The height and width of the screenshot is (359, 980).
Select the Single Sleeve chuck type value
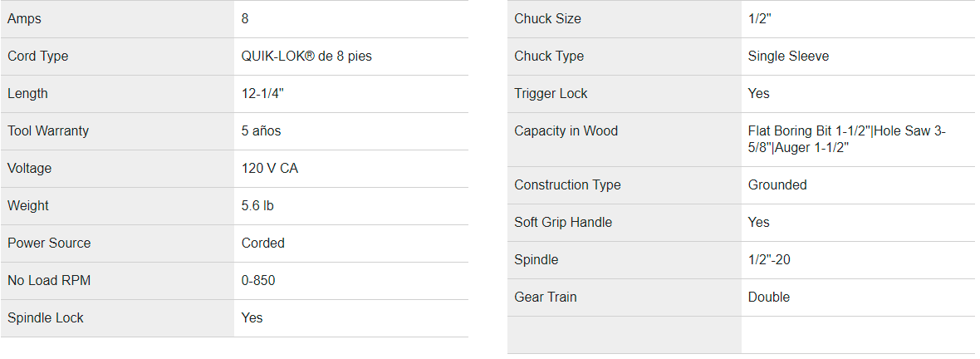(x=788, y=56)
